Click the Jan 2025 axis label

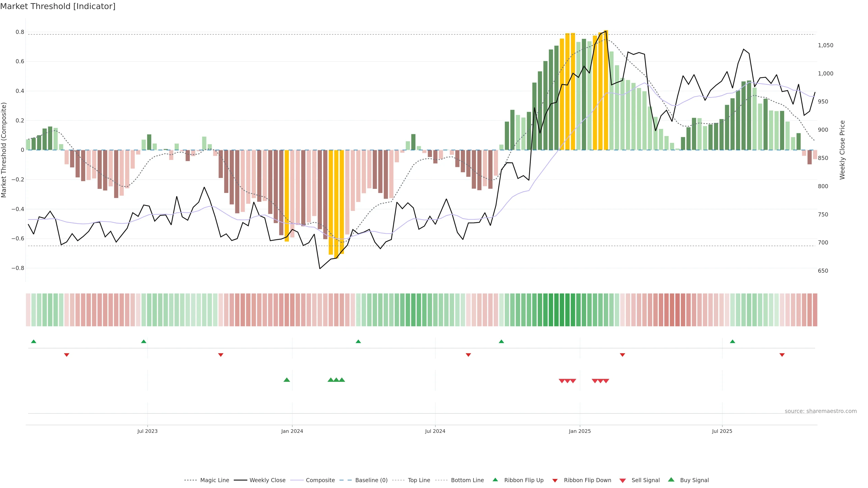580,431
